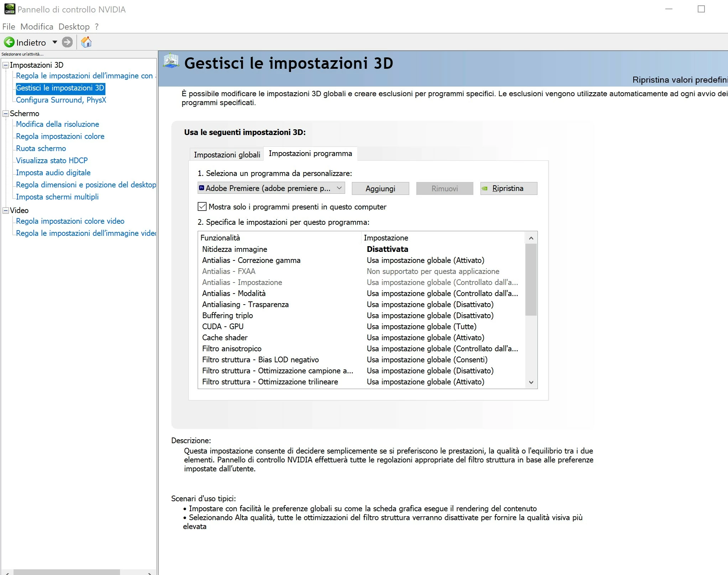Collapse the Schermo tree node
The width and height of the screenshot is (728, 575).
point(6,114)
